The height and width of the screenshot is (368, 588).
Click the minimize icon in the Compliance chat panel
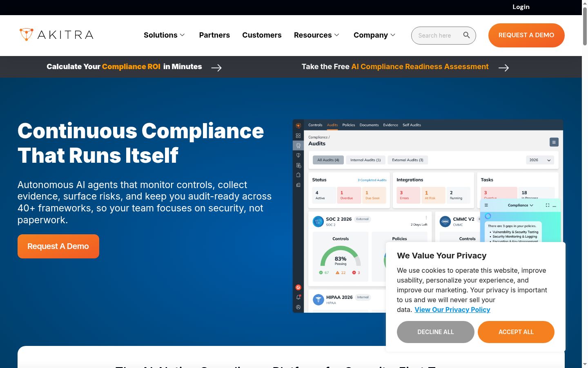point(555,206)
